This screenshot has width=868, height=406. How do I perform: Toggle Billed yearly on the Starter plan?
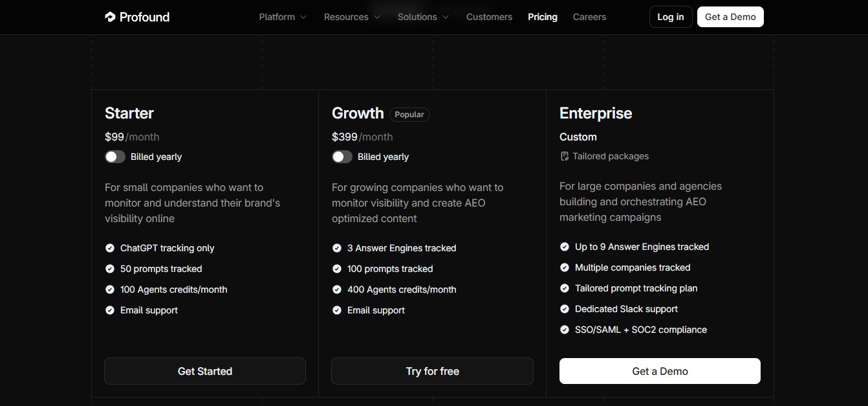pos(115,157)
